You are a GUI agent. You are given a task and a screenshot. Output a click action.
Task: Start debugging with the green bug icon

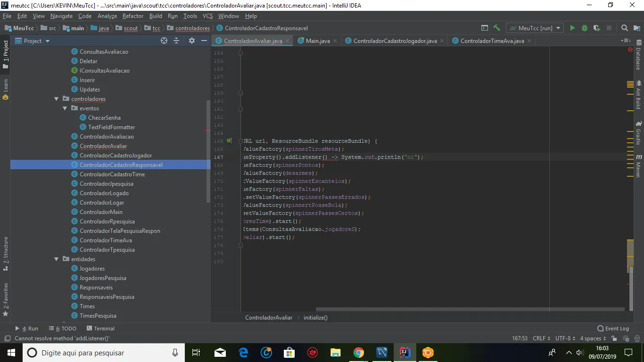(585, 28)
